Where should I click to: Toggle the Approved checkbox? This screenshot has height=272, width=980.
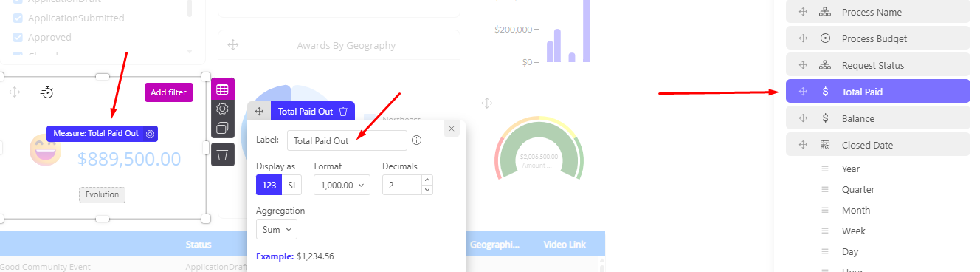18,37
